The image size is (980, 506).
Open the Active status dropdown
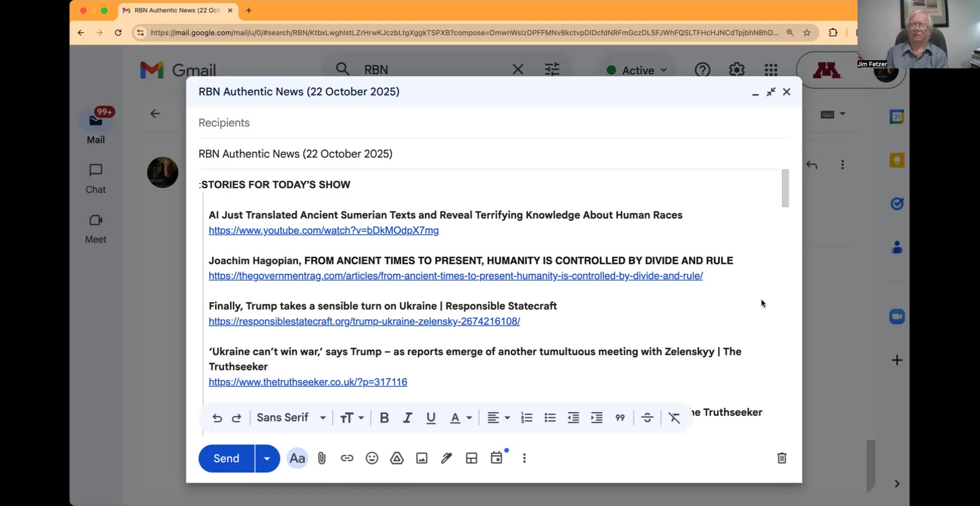pyautogui.click(x=636, y=70)
